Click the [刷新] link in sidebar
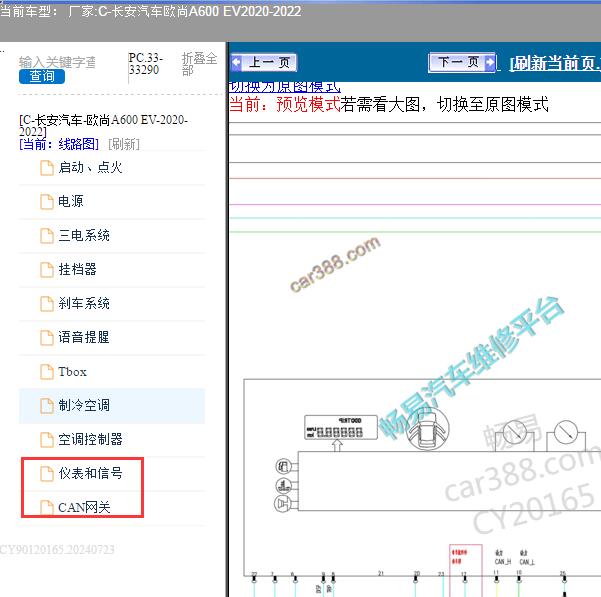The width and height of the screenshot is (601, 597). pyautogui.click(x=124, y=144)
